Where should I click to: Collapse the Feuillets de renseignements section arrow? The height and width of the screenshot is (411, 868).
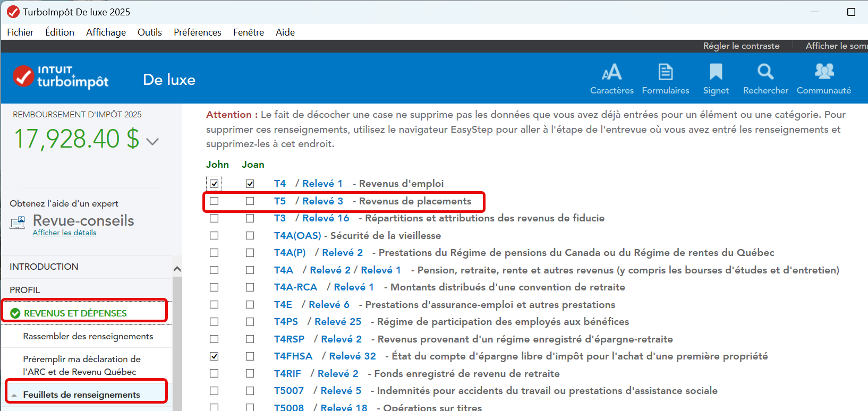14,396
